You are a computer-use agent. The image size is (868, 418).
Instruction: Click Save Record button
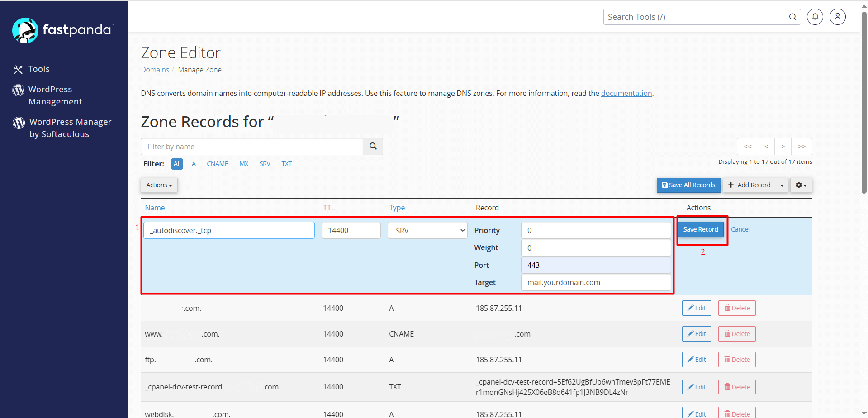[x=700, y=229]
